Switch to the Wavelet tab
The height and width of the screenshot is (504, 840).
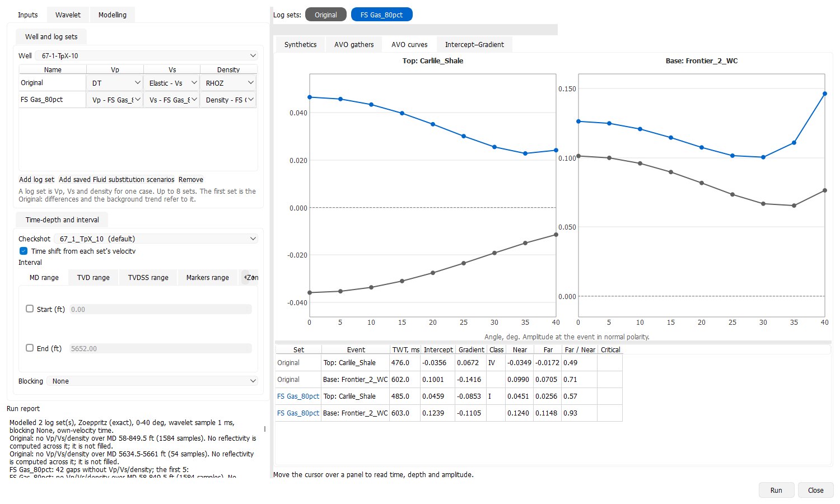tap(68, 15)
